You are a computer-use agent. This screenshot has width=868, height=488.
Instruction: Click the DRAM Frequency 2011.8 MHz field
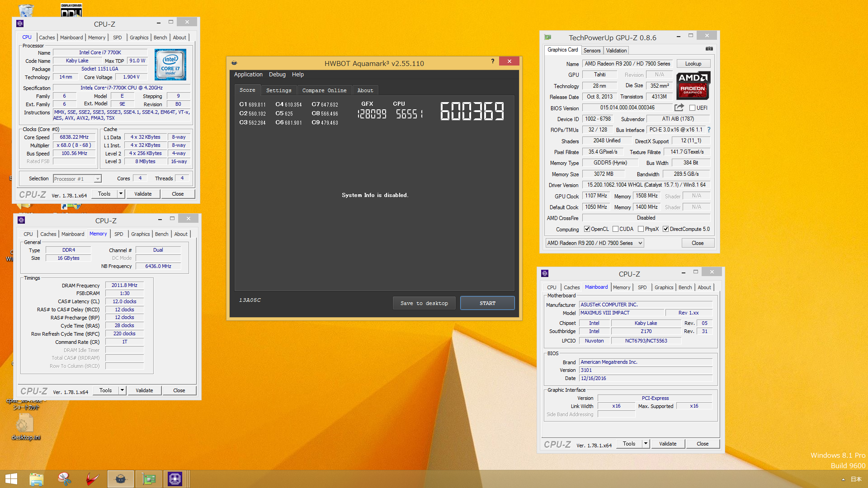[124, 285]
